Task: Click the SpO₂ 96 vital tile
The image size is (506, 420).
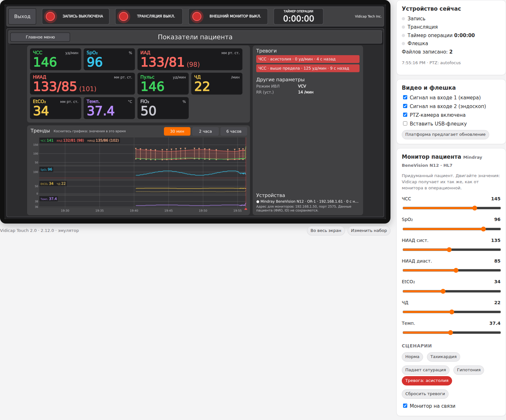Action: point(109,59)
